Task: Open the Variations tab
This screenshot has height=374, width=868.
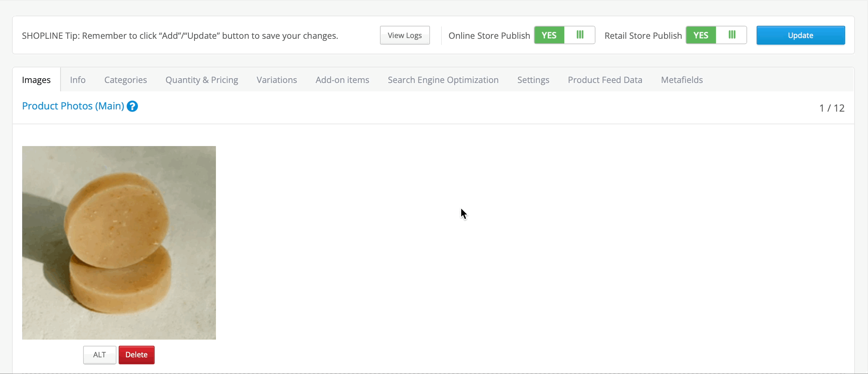Action: click(277, 80)
